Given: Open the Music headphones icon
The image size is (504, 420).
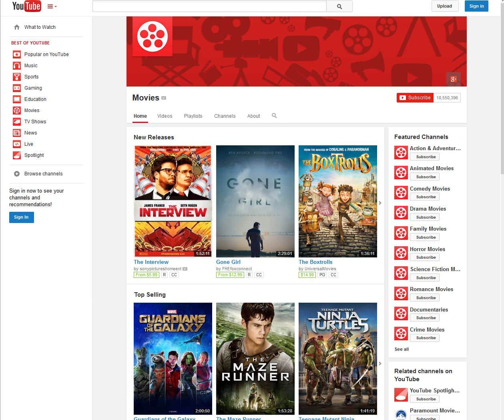Looking at the screenshot, I should (17, 66).
